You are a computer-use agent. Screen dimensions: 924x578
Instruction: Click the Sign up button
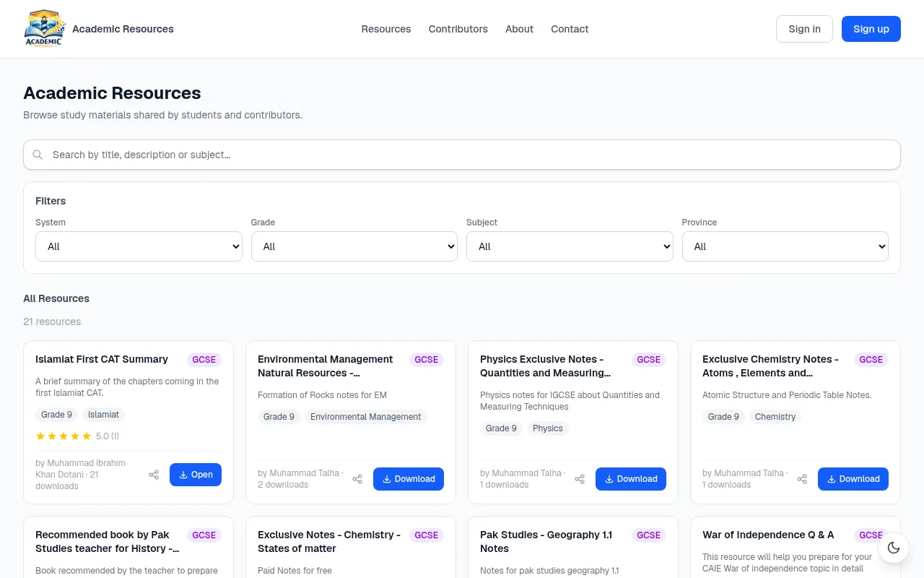(871, 29)
